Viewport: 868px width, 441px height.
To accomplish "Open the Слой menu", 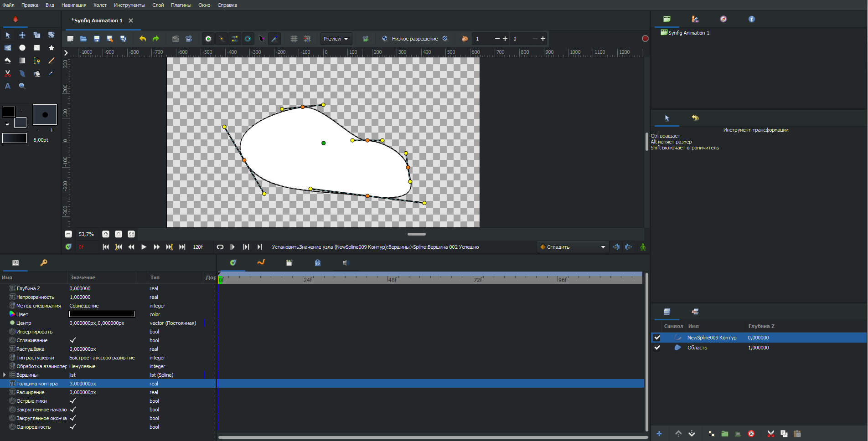I will pos(158,5).
